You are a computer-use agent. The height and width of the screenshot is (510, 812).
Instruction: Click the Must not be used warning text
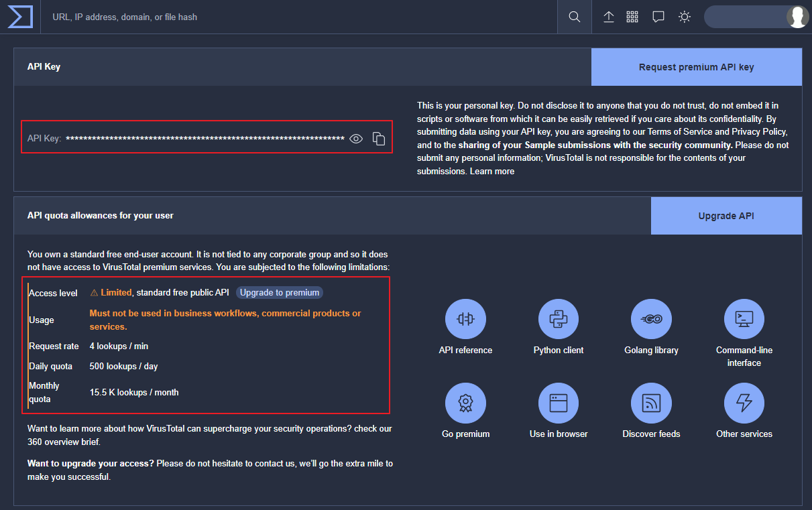pyautogui.click(x=225, y=320)
